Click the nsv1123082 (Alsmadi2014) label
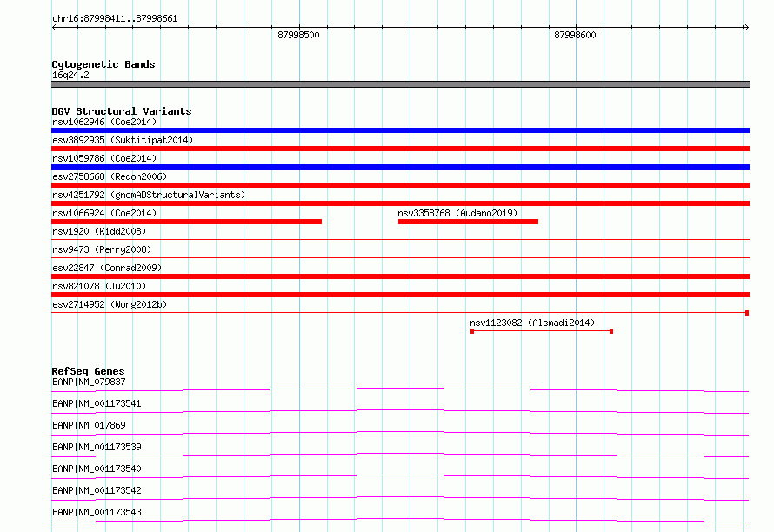 [x=532, y=323]
